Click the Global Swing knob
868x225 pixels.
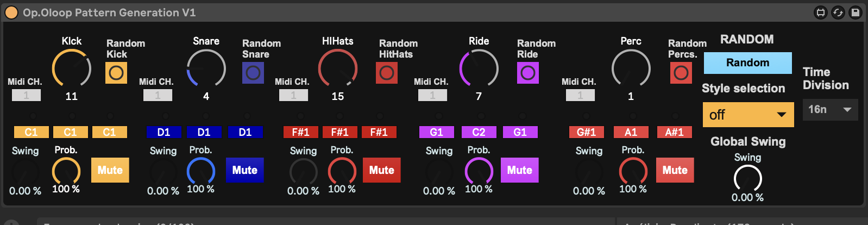click(747, 178)
